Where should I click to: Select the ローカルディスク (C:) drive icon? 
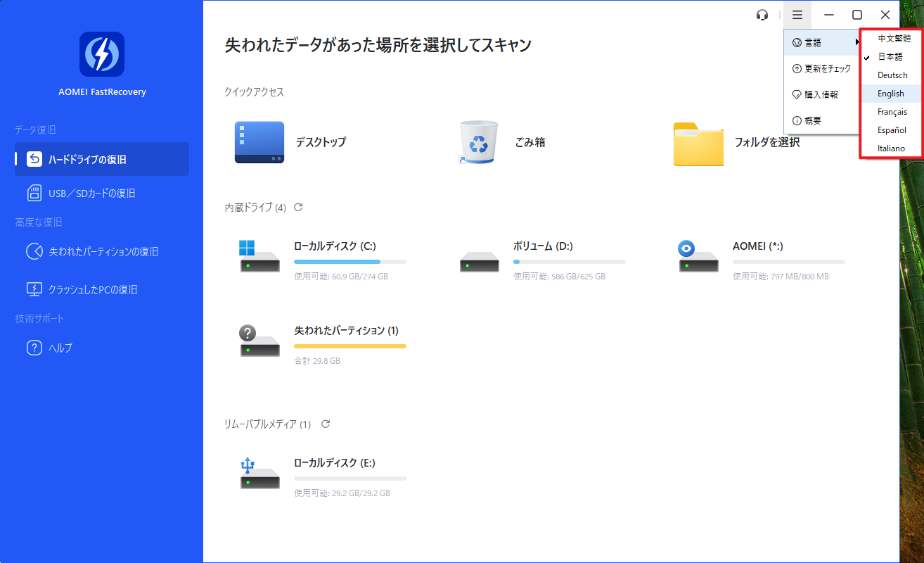(x=259, y=256)
